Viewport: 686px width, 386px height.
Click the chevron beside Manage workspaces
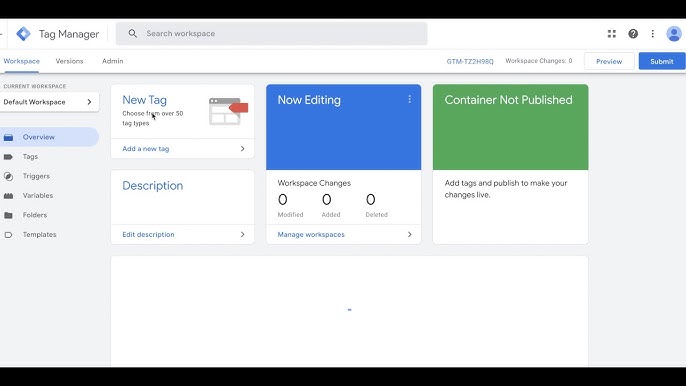(410, 235)
